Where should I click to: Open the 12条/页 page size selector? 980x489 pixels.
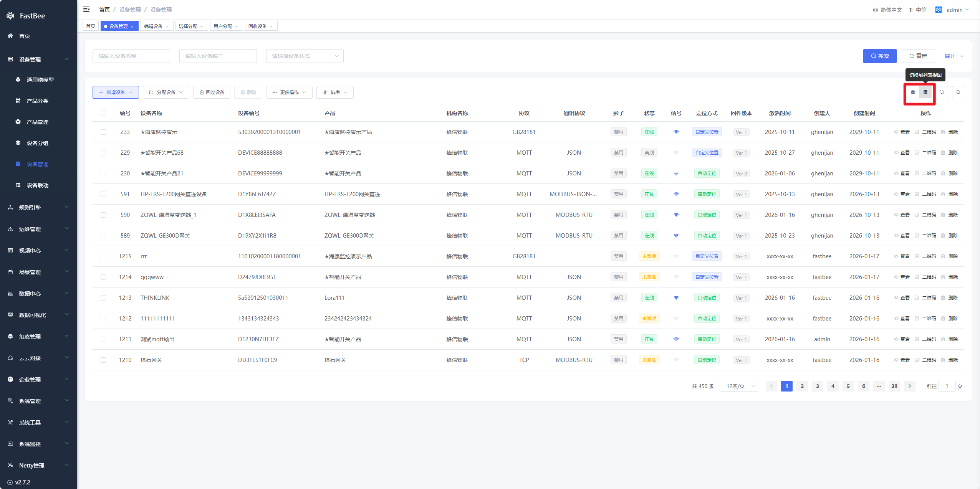(738, 386)
